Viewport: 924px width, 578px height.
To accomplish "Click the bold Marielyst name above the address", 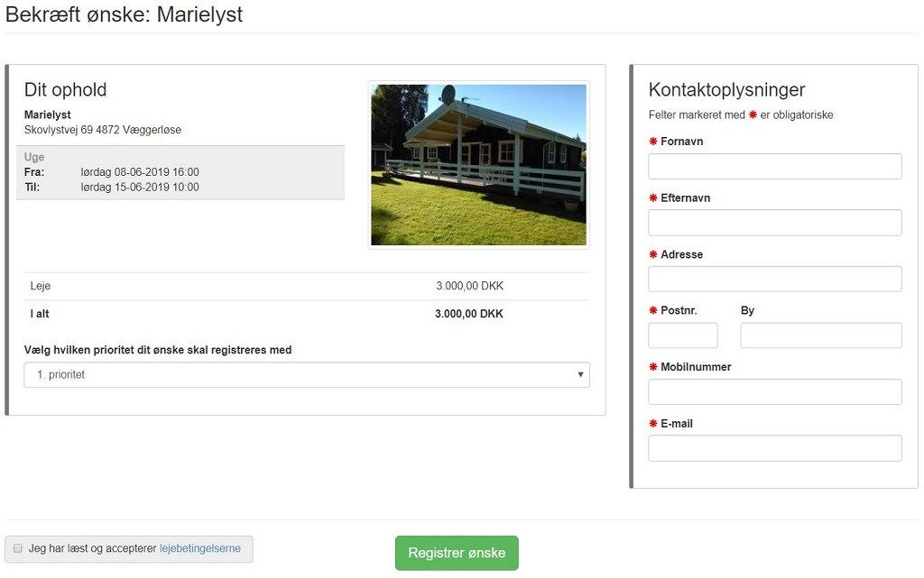I will (48, 115).
